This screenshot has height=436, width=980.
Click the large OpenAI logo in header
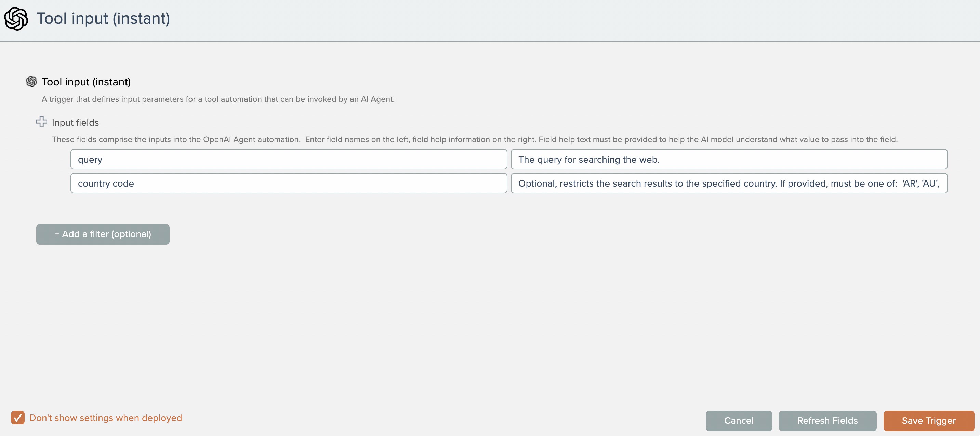[16, 19]
